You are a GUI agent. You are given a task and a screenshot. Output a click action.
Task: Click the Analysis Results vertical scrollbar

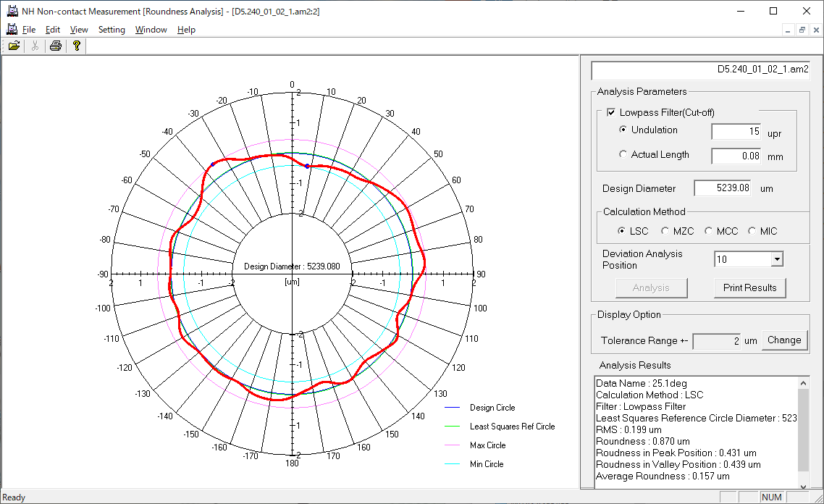(803, 434)
